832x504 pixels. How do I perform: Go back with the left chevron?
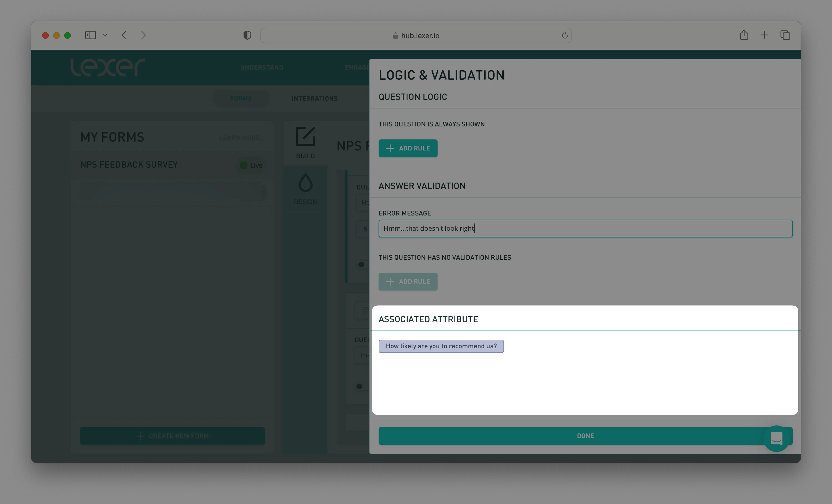pos(124,35)
